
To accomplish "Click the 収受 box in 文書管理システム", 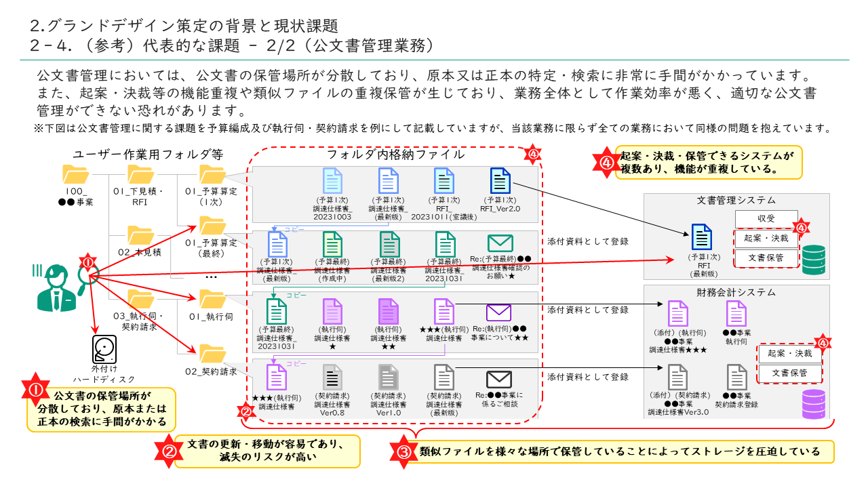I will (x=766, y=218).
